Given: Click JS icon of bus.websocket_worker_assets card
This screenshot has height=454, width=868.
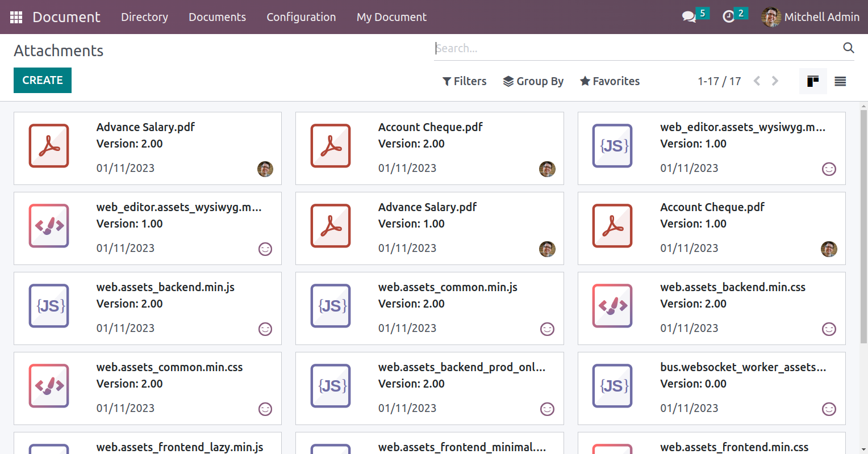Looking at the screenshot, I should [612, 386].
